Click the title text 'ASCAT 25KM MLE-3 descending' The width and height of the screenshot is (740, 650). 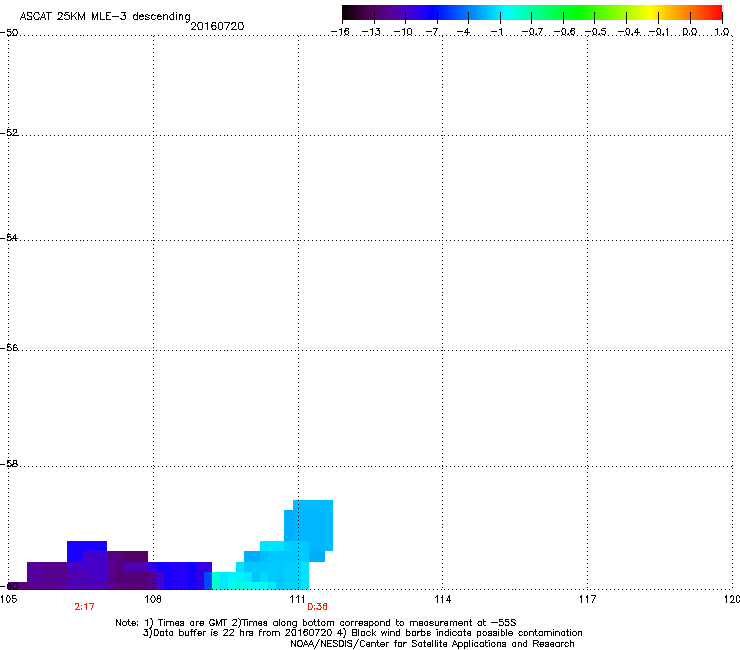pyautogui.click(x=105, y=16)
